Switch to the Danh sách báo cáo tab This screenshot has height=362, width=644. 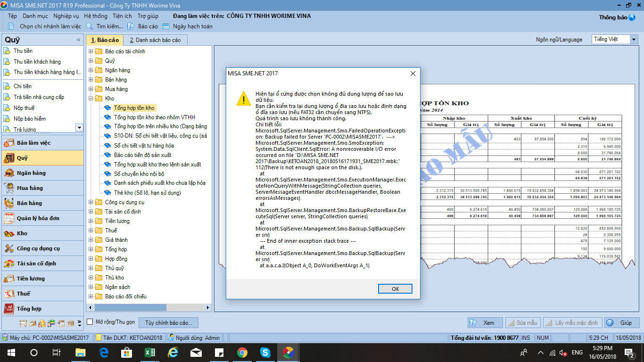click(155, 40)
